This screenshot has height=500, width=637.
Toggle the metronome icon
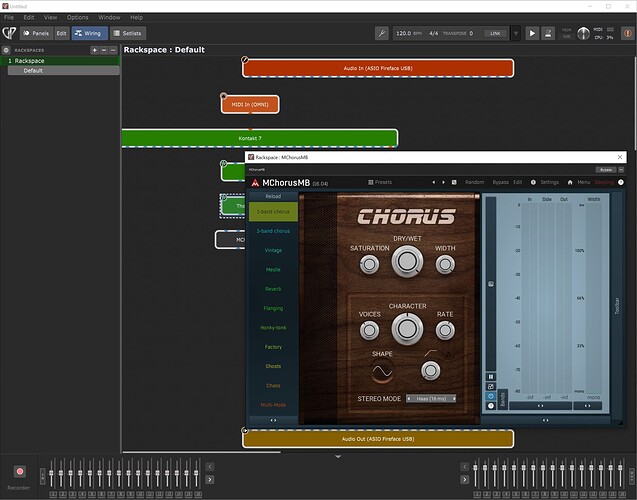point(548,33)
